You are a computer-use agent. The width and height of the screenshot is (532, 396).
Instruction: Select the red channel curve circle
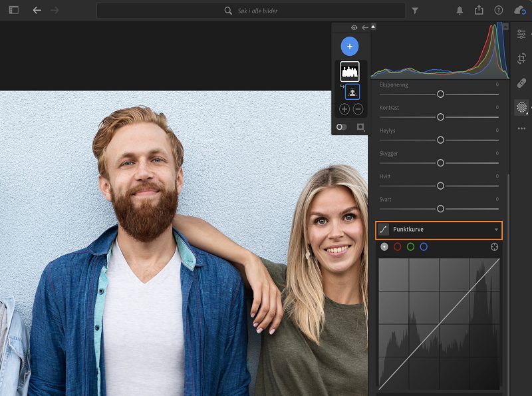(398, 247)
